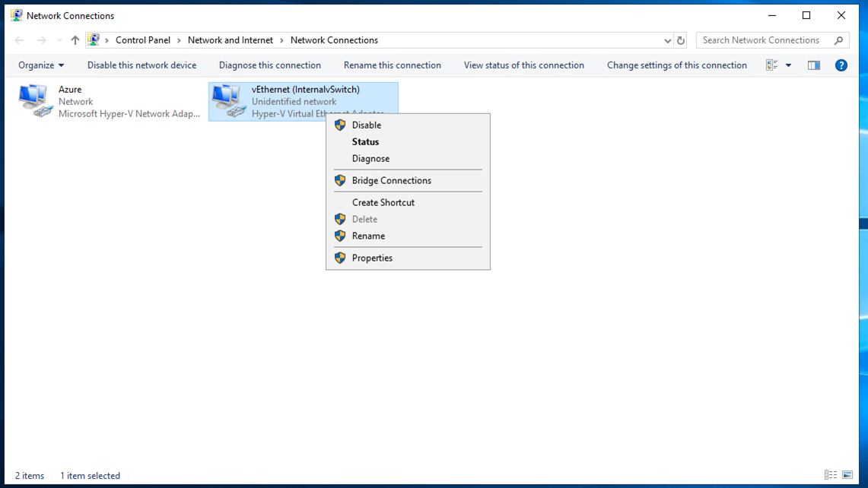
Task: Open the Azure network adapter
Action: point(33,99)
